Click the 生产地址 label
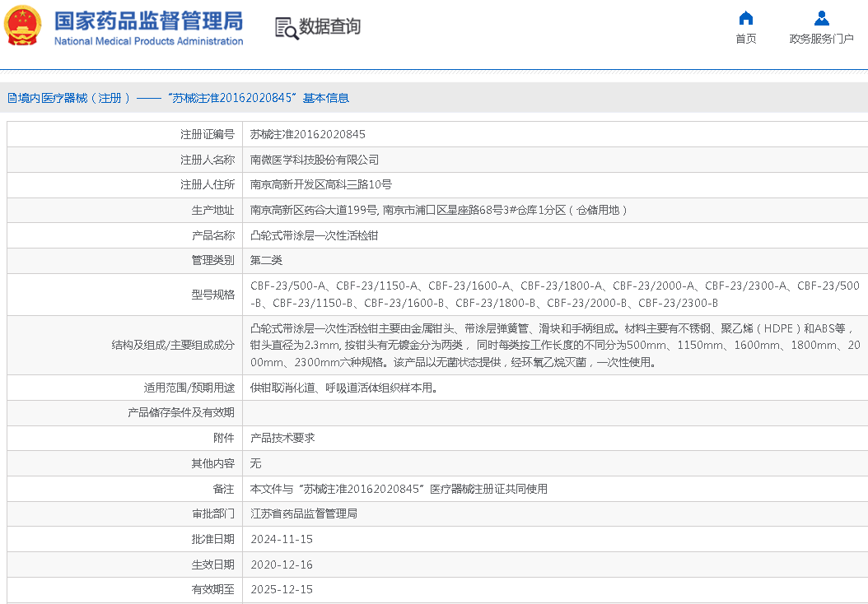Image resolution: width=868 pixels, height=604 pixels. click(x=213, y=210)
